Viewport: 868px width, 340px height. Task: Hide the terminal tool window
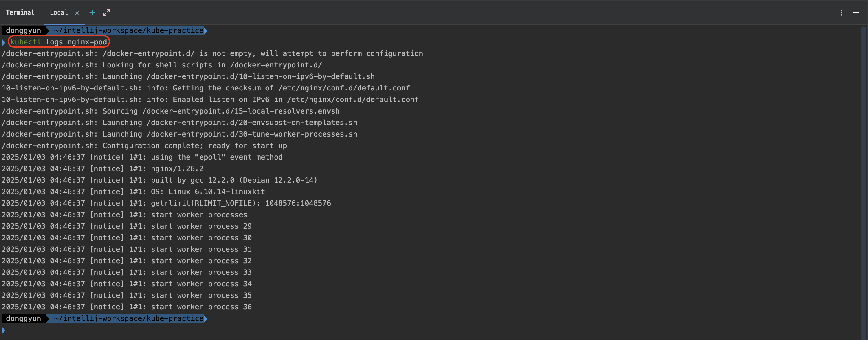pyautogui.click(x=856, y=13)
